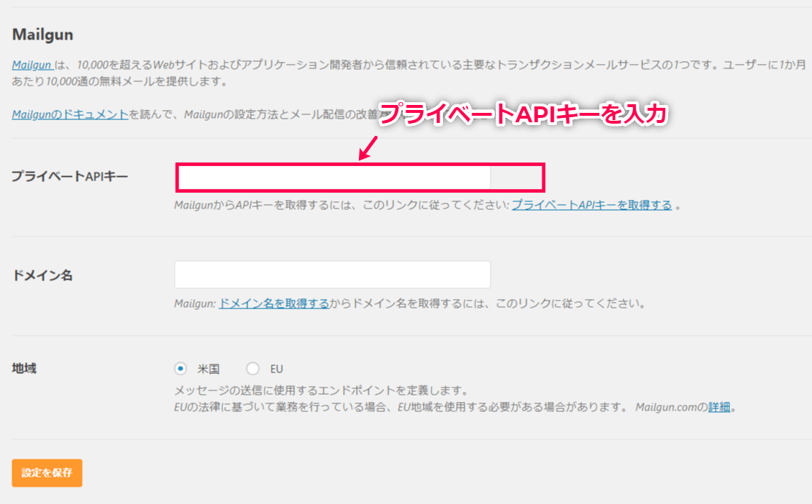812x504 pixels.
Task: Click the 米国 text beside its radio
Action: pyautogui.click(x=209, y=369)
